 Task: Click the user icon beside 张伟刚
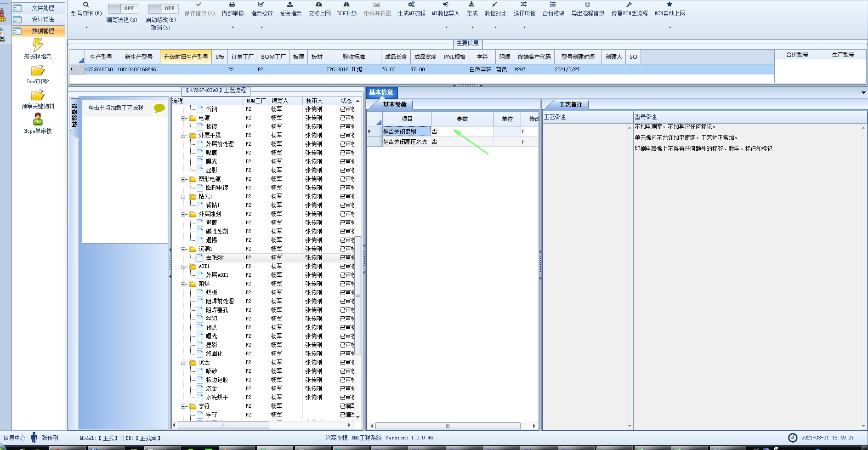tap(34, 438)
